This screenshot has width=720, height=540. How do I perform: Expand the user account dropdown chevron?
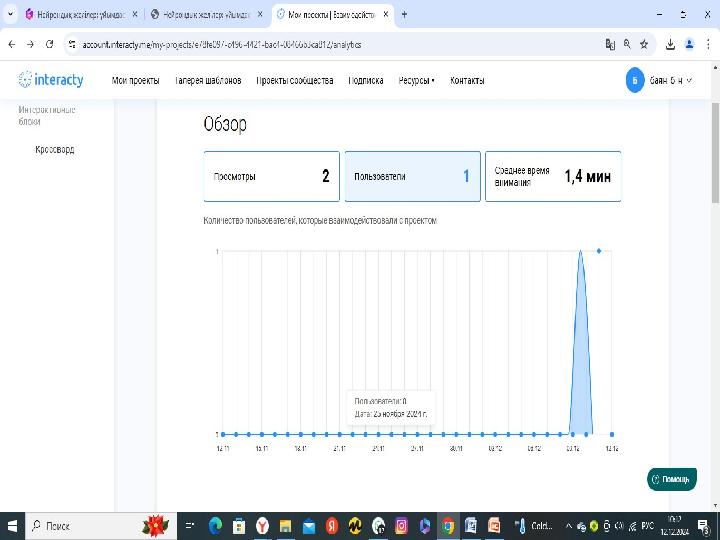689,80
